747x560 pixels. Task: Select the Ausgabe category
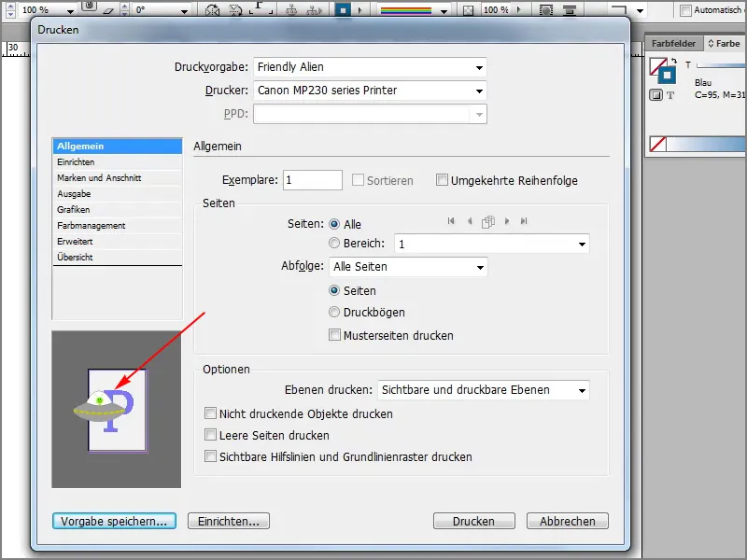pos(118,194)
